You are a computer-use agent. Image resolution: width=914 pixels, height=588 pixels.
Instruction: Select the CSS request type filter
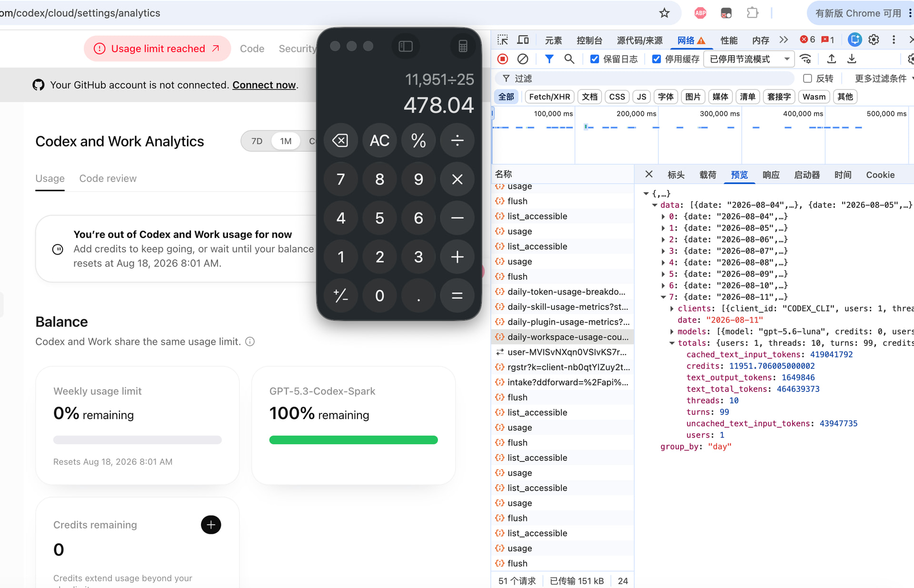pos(617,97)
